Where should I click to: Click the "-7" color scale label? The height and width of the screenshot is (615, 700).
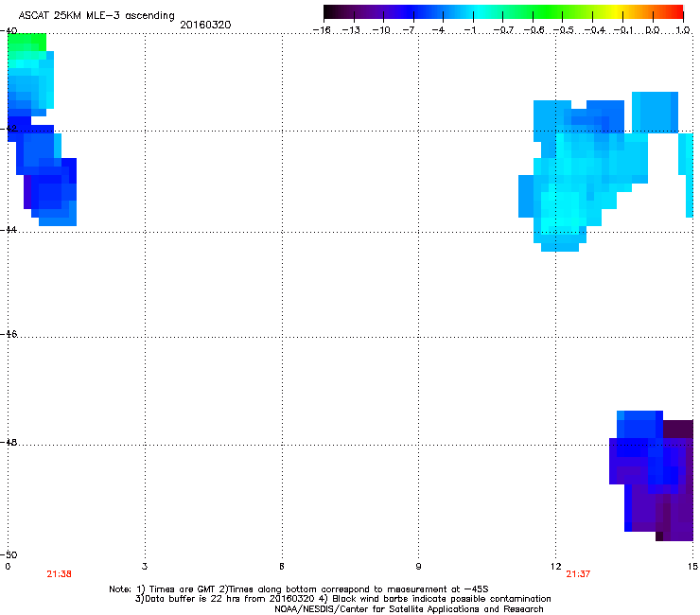coord(409,30)
